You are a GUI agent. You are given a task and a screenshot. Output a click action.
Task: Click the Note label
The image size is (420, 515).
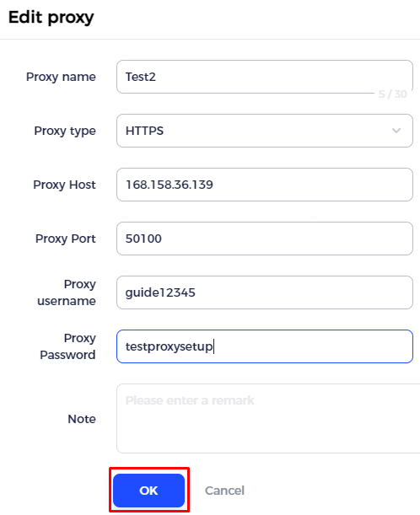tap(82, 419)
